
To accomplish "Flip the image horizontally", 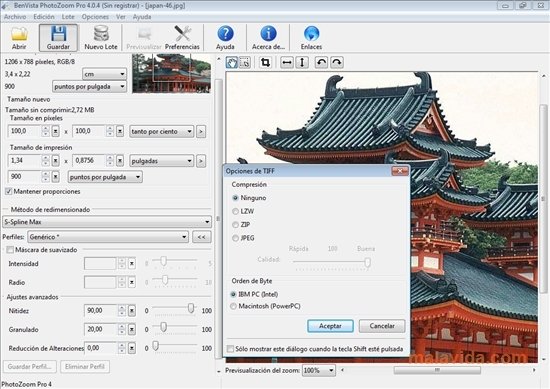I will click(287, 63).
